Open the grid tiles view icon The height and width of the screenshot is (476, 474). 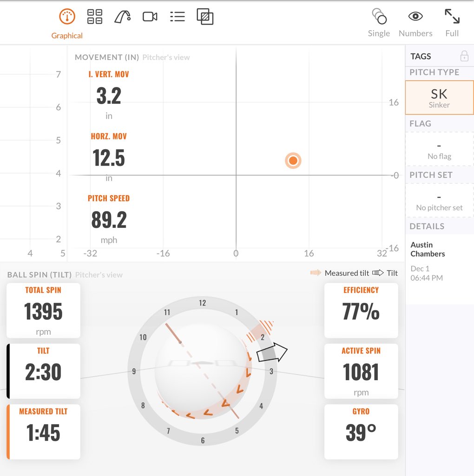coord(95,16)
